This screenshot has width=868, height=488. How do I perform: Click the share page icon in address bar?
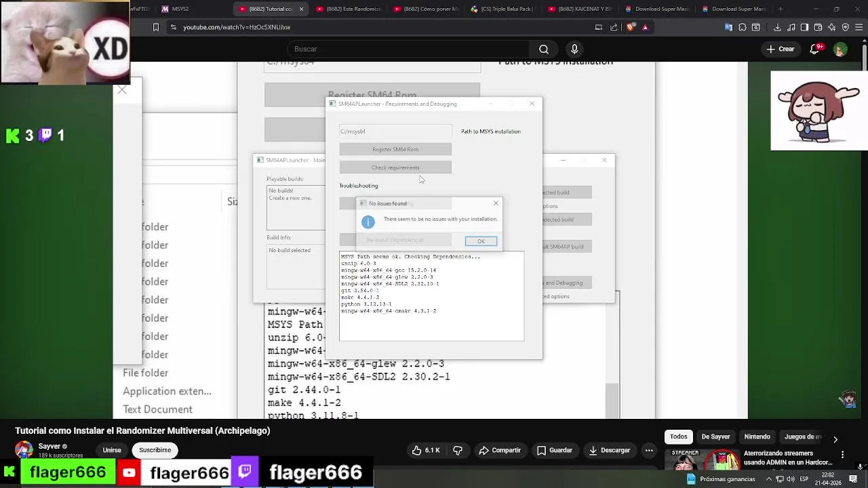614,27
